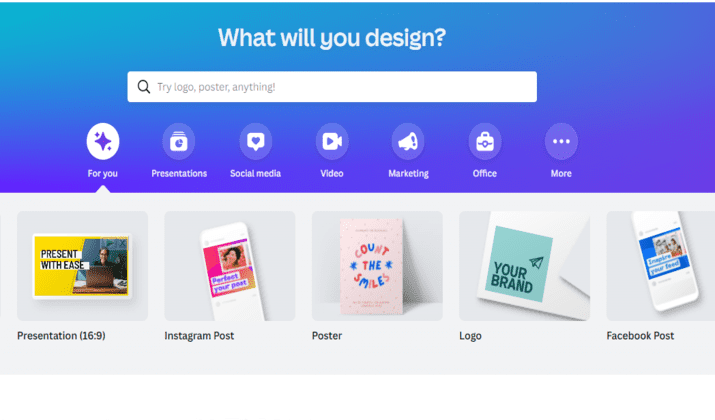Screen dimensions: 715x420
Task: Open the Instagram Post template thumbnail
Action: [230, 266]
